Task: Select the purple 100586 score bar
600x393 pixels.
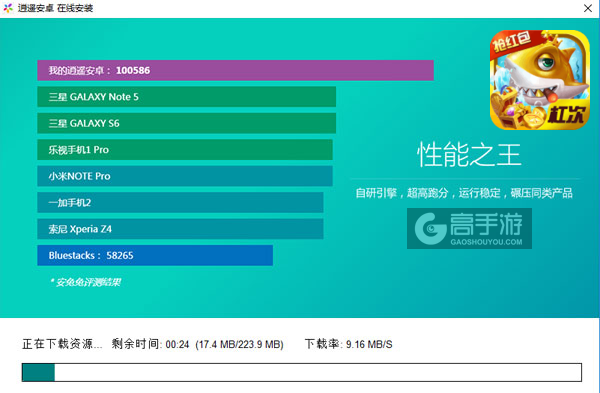Action: [235, 70]
